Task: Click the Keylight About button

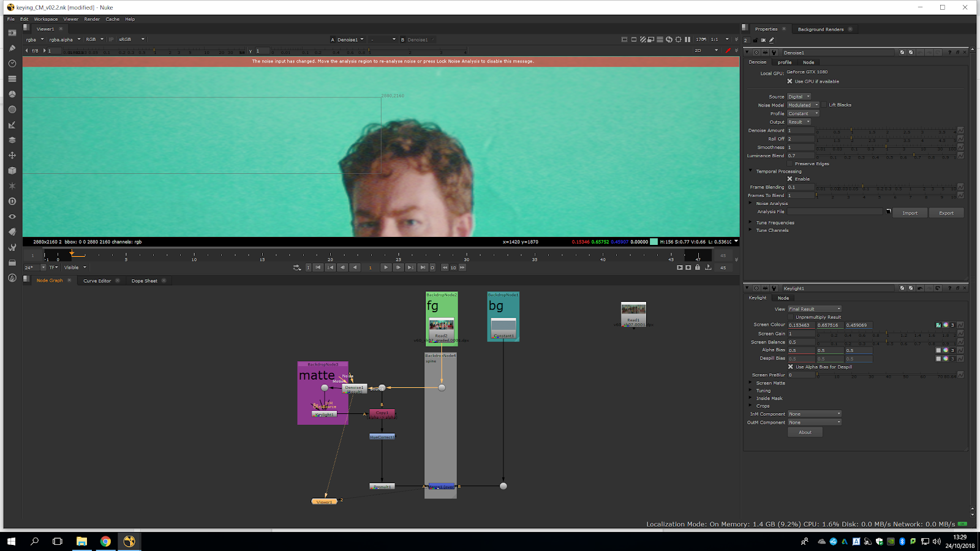Action: point(805,432)
